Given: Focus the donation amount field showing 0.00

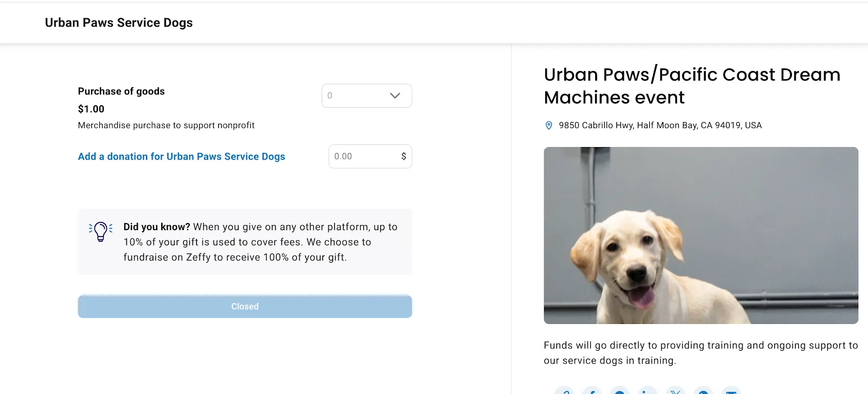Looking at the screenshot, I should (370, 156).
